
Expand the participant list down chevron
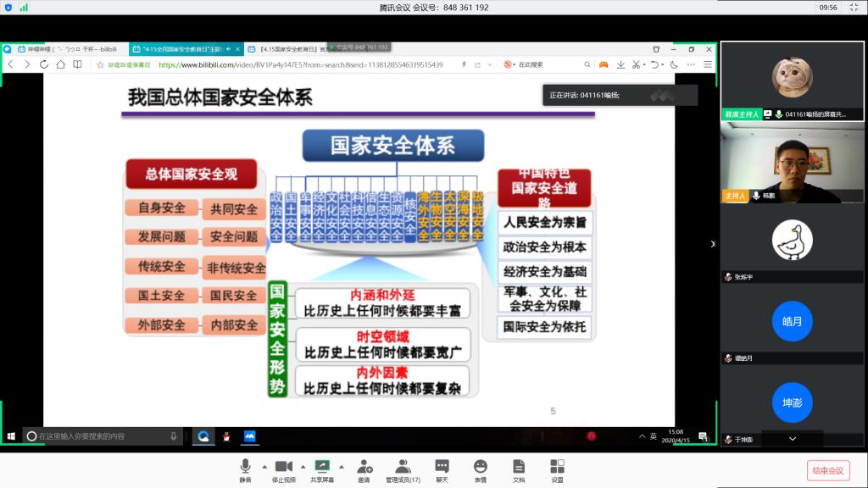(x=793, y=439)
